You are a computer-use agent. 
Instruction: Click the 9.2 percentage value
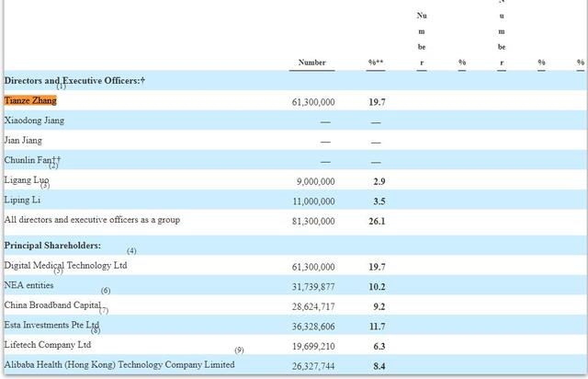[x=379, y=307]
